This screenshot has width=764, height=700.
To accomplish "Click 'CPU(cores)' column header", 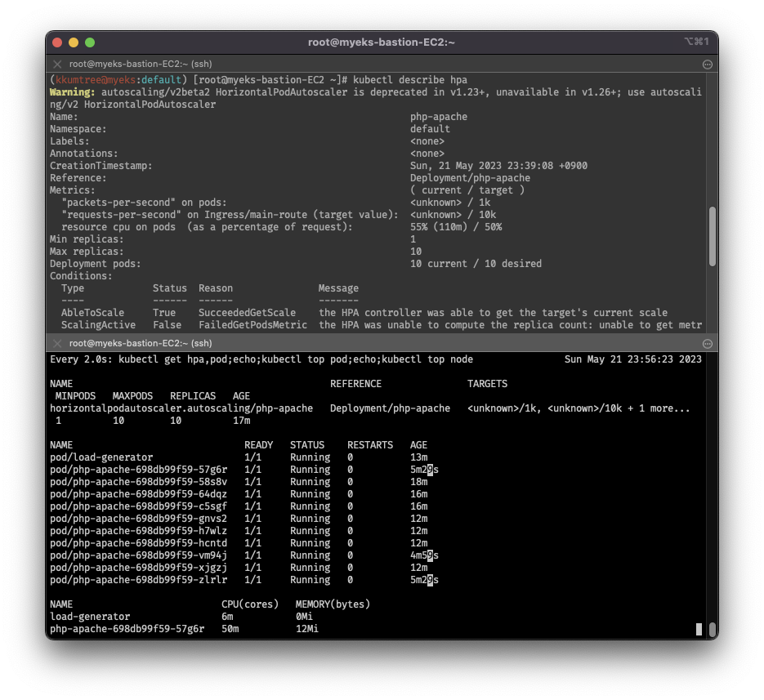I will (250, 604).
